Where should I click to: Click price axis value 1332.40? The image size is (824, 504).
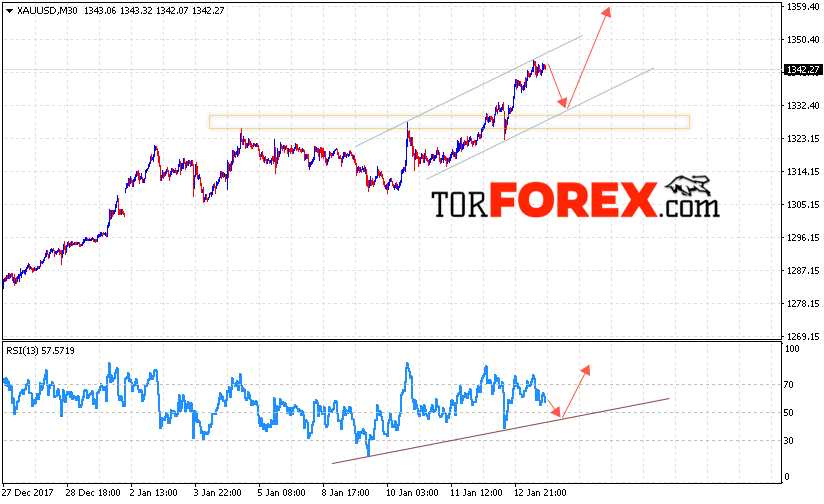pos(802,106)
